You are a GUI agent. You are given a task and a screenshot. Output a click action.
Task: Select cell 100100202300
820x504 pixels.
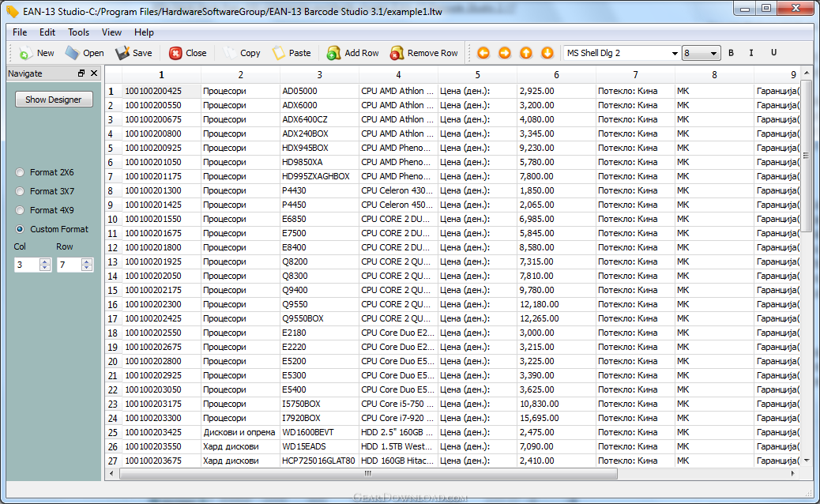[162, 304]
